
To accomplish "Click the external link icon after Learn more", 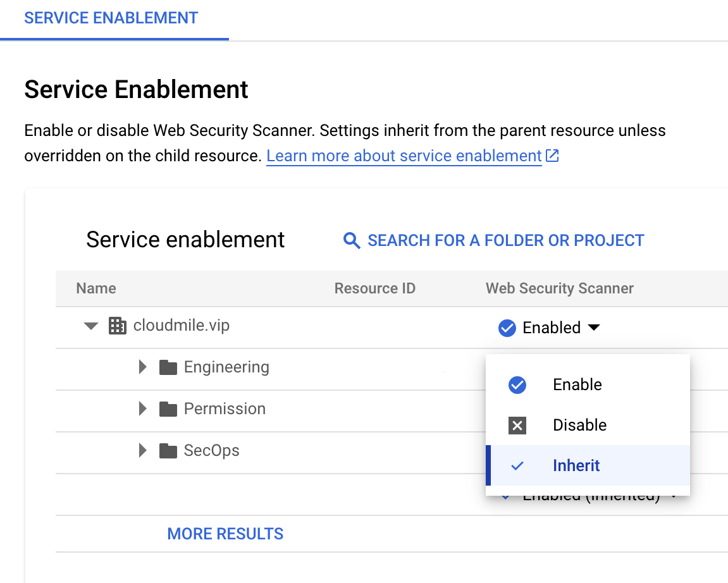I will pyautogui.click(x=552, y=156).
